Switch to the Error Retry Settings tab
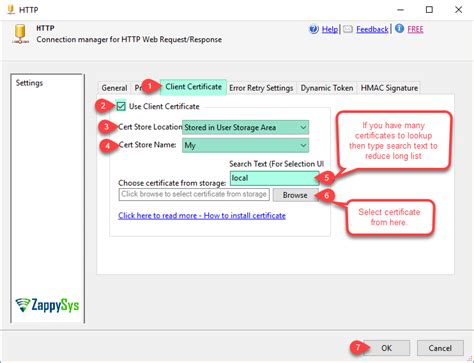The height and width of the screenshot is (363, 474). [261, 88]
